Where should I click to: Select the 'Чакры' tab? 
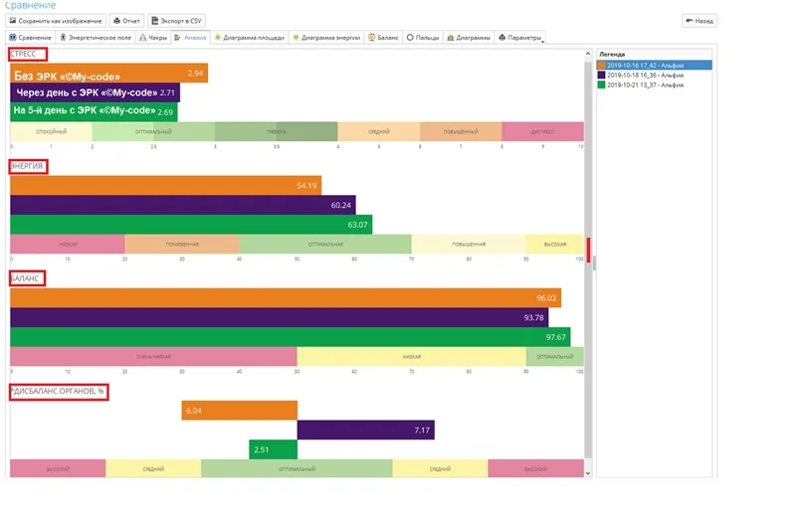point(152,38)
